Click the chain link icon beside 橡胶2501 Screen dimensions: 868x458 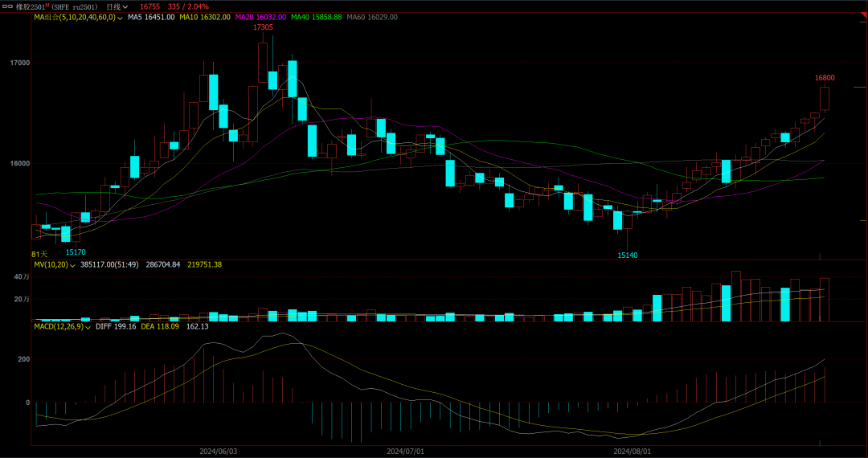point(8,6)
